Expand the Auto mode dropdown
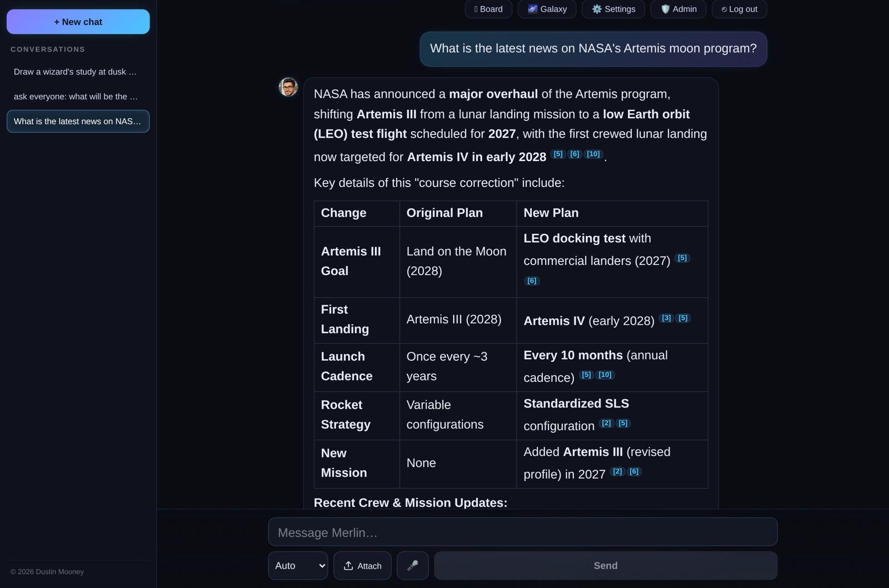889x588 pixels. [298, 565]
